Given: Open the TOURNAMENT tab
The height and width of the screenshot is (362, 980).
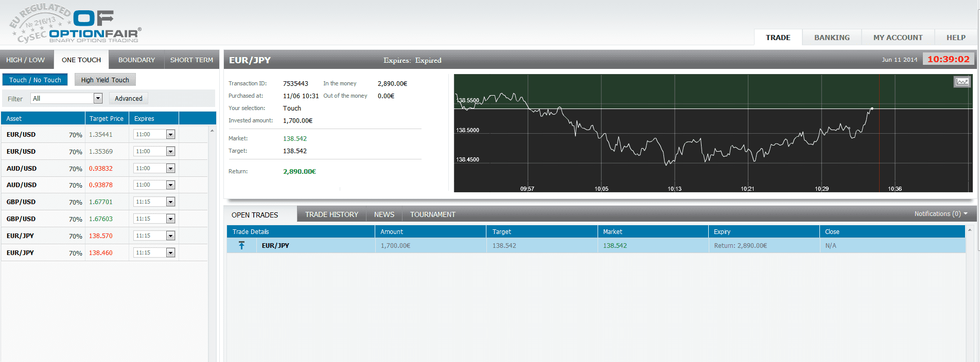Looking at the screenshot, I should coord(433,214).
